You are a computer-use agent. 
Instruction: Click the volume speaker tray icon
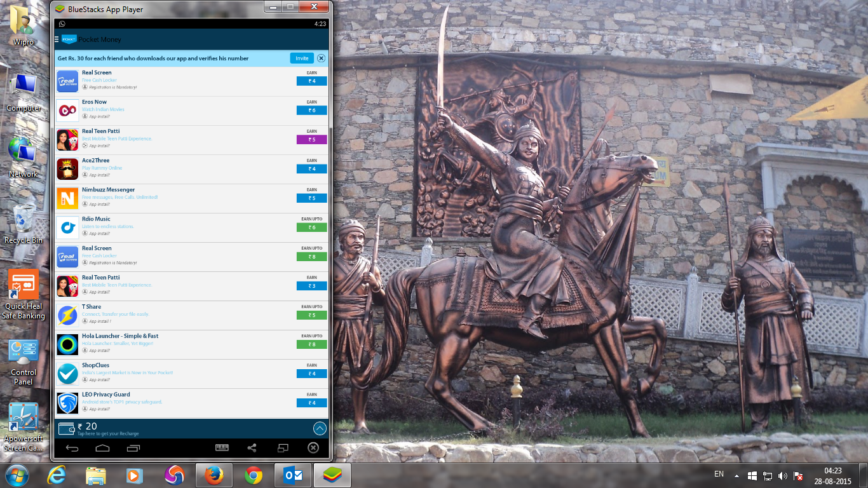pyautogui.click(x=783, y=475)
